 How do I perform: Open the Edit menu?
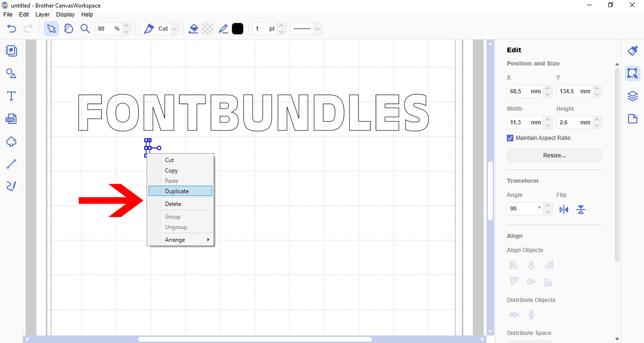pyautogui.click(x=24, y=15)
